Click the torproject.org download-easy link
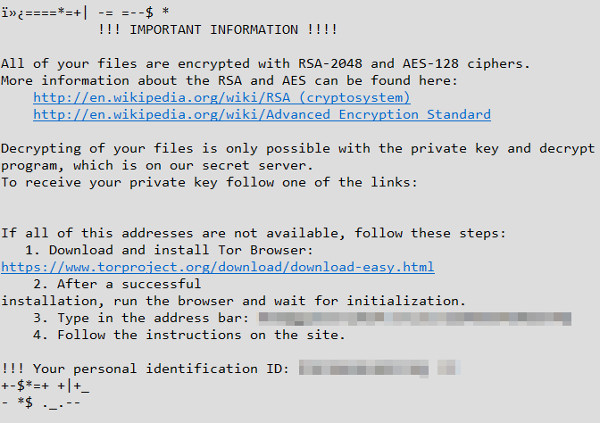The width and height of the screenshot is (600, 423). 217,267
